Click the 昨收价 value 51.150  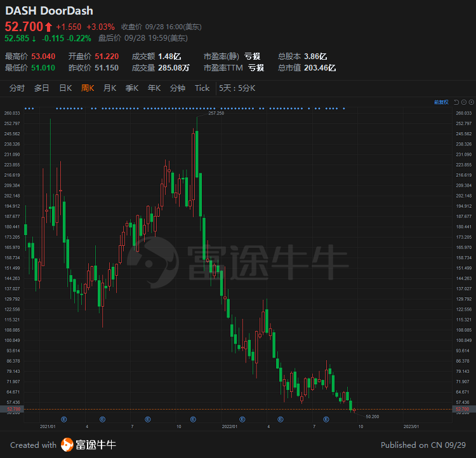107,67
